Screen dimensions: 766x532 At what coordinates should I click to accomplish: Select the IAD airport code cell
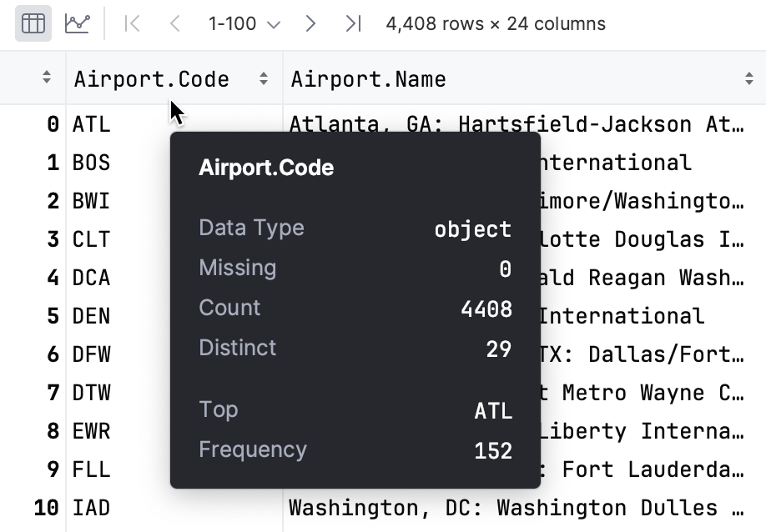point(91,508)
